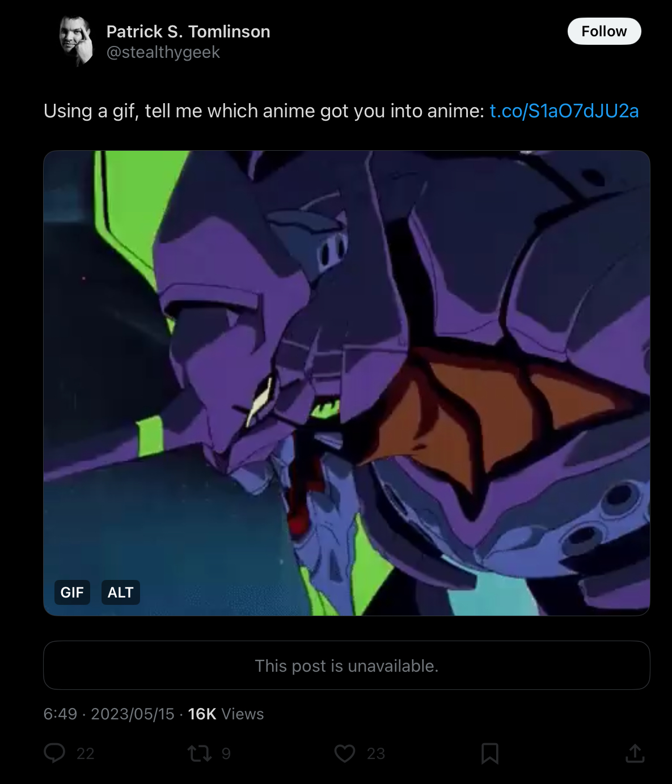Open the t.co/S1aO7dJU2a link
Screen dimensions: 672x784
point(564,111)
